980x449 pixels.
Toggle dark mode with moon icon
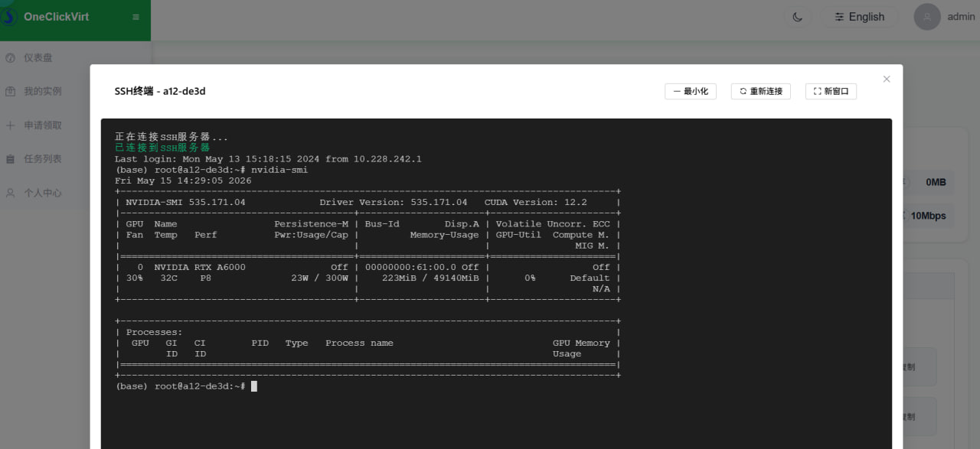(797, 17)
